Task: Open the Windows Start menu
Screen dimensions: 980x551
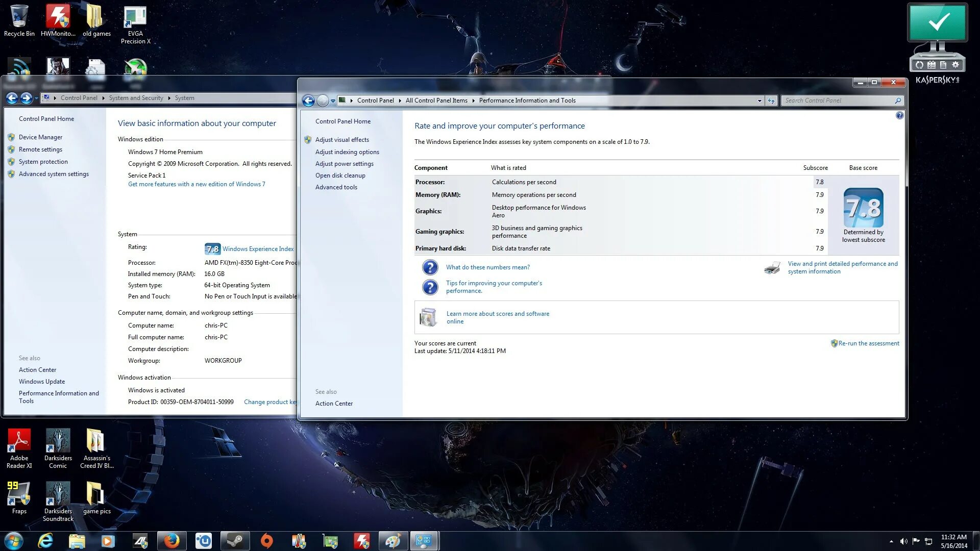Action: click(14, 541)
